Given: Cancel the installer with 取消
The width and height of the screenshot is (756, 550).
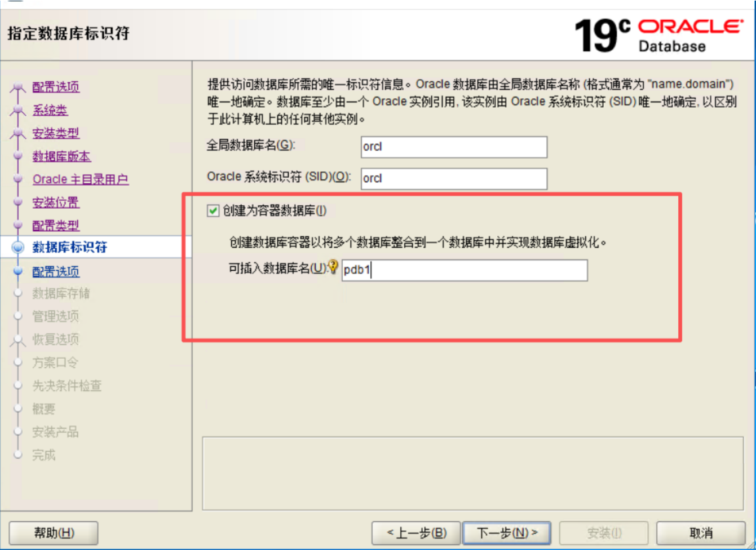Looking at the screenshot, I should [x=701, y=533].
